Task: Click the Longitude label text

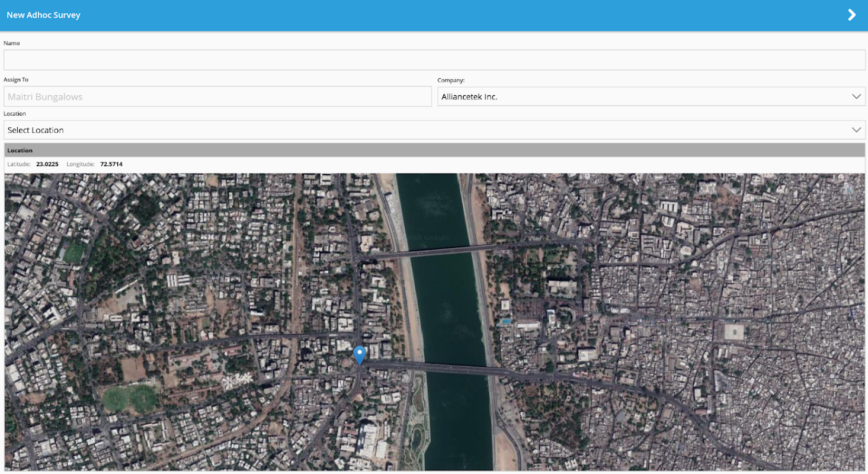Action: click(x=81, y=164)
